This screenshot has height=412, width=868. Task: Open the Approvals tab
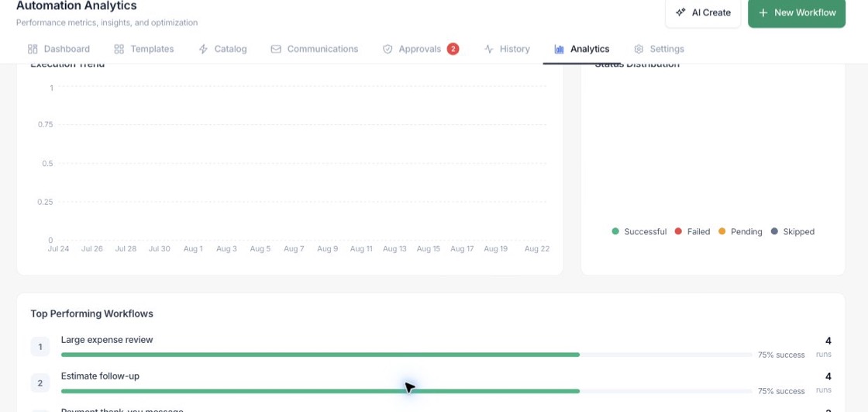421,49
